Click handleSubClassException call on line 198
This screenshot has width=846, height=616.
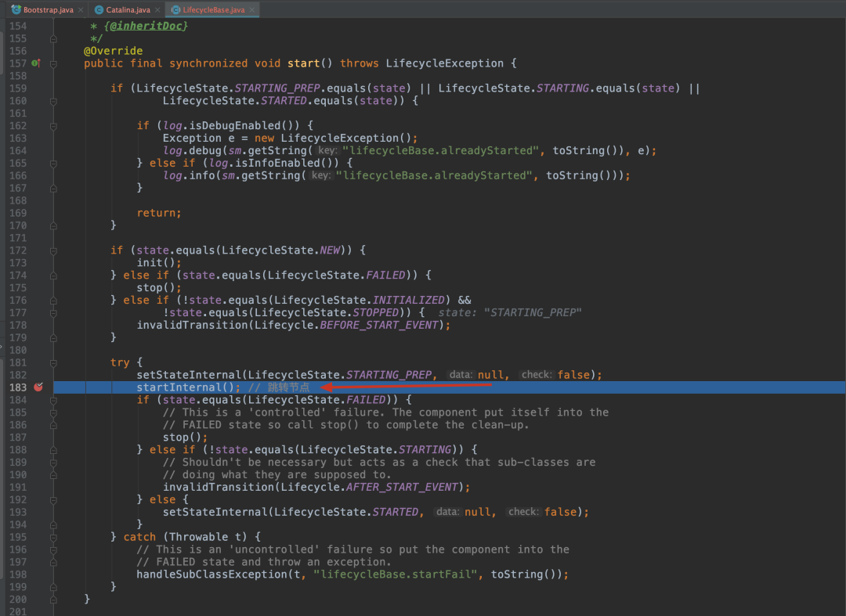click(212, 574)
